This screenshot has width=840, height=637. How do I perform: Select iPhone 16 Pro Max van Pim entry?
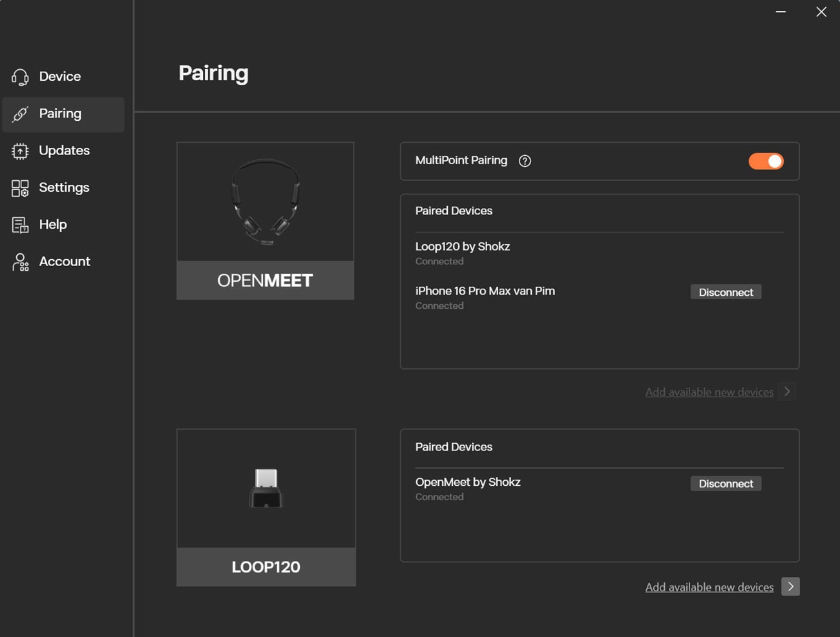tap(485, 291)
